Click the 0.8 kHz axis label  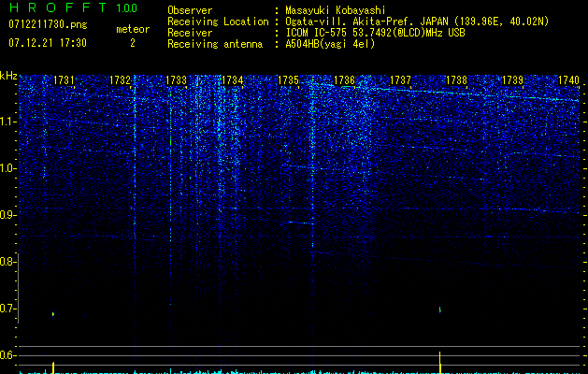coord(7,262)
